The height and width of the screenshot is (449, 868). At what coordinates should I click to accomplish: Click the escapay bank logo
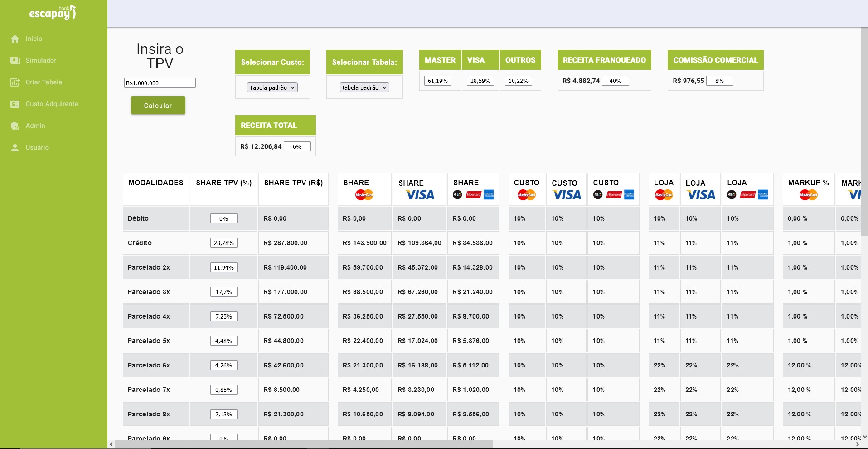53,13
